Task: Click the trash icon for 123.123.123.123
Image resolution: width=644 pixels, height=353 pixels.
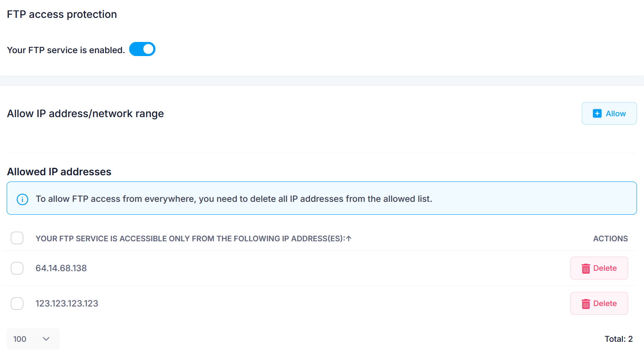Action: click(x=586, y=304)
